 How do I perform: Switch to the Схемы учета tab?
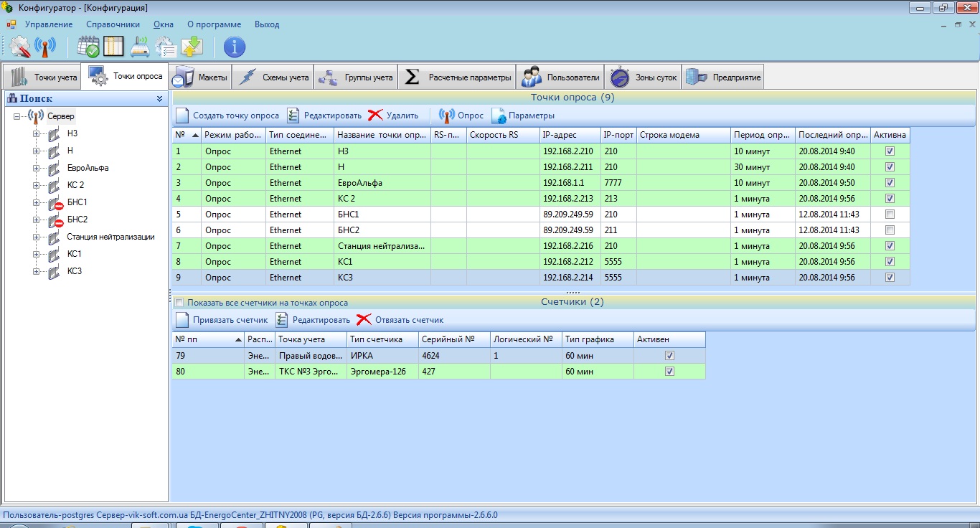[x=276, y=77]
